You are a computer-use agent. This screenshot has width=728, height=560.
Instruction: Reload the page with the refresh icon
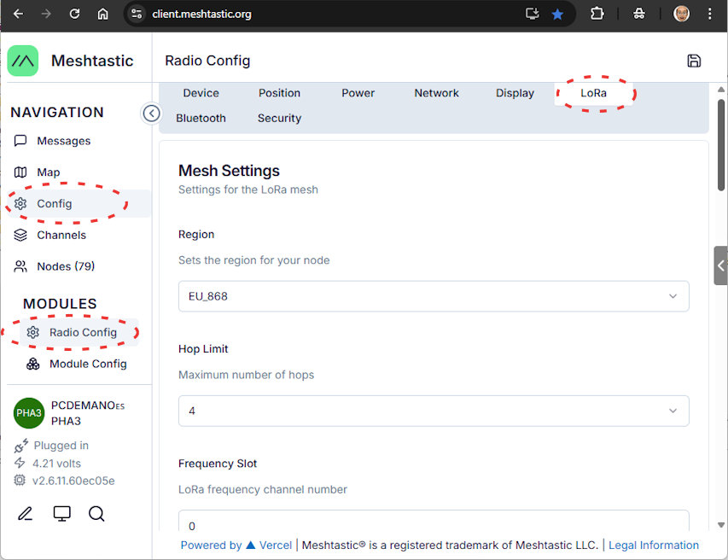pyautogui.click(x=74, y=14)
